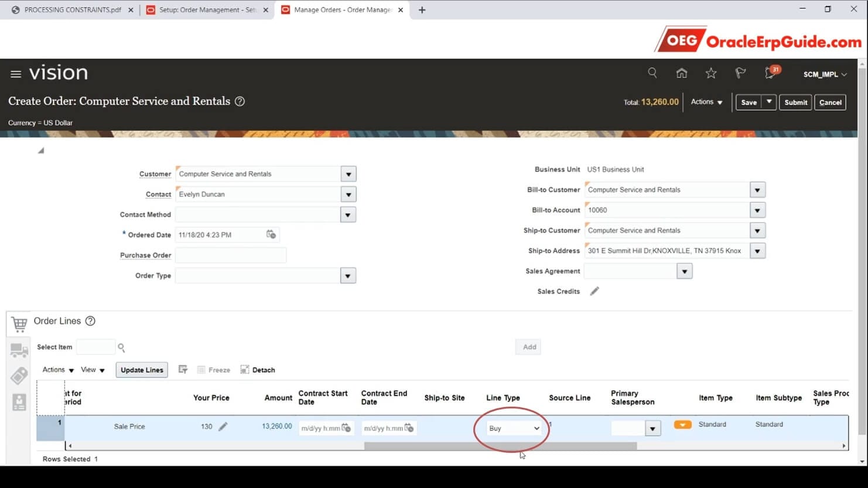Screen dimensions: 868x488
Task: Open the price tag side tab icon
Action: click(19, 376)
